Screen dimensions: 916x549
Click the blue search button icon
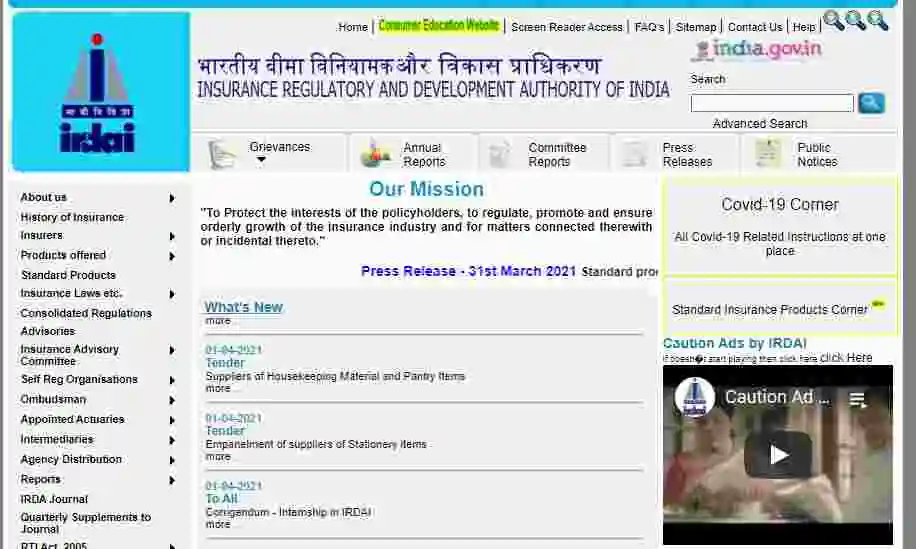[871, 103]
